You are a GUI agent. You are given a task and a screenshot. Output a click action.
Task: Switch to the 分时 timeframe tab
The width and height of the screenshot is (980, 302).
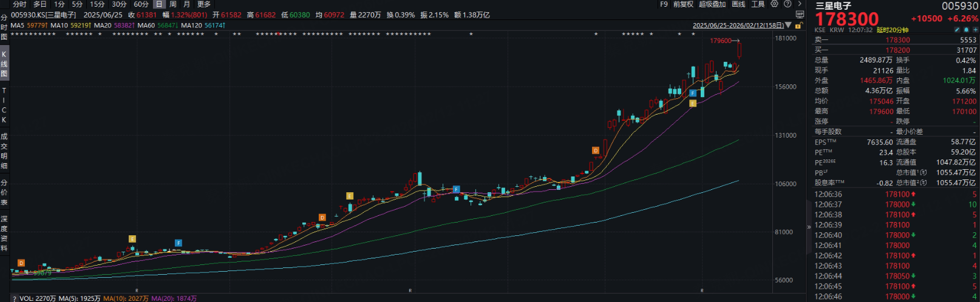tap(19, 4)
